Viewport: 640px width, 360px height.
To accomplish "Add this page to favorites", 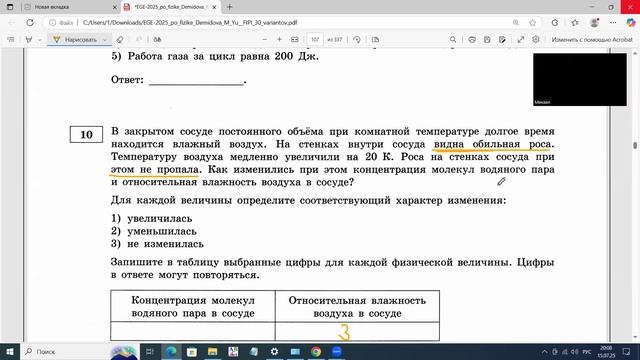I will (x=532, y=23).
